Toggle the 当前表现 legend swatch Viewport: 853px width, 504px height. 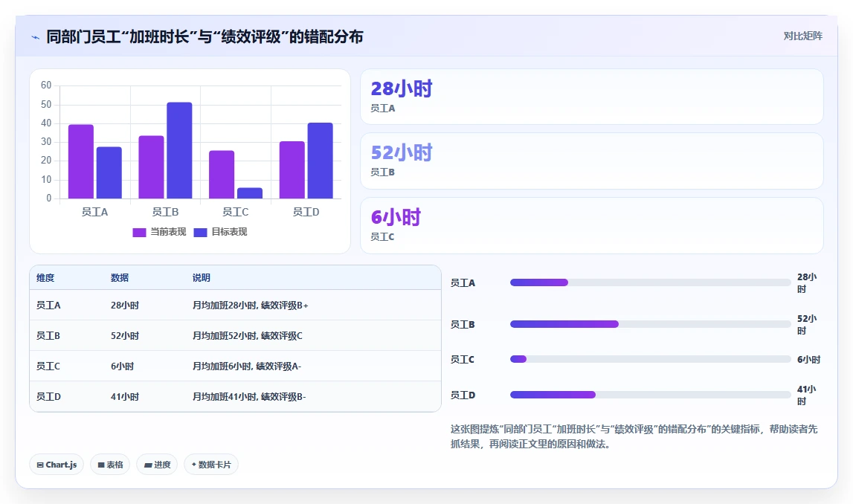(139, 232)
